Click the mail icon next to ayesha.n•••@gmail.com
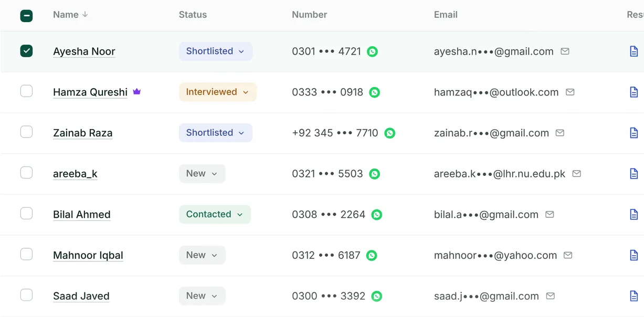 coord(565,51)
